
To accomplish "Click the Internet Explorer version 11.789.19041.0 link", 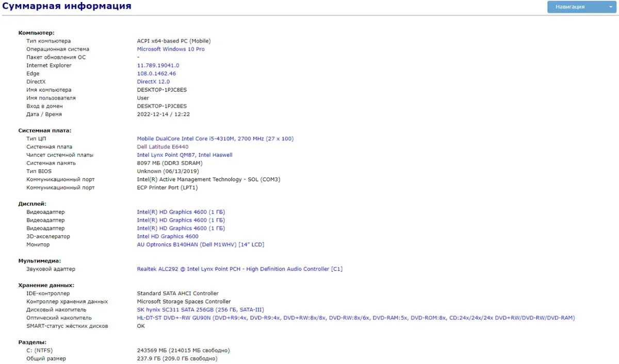I will [158, 65].
